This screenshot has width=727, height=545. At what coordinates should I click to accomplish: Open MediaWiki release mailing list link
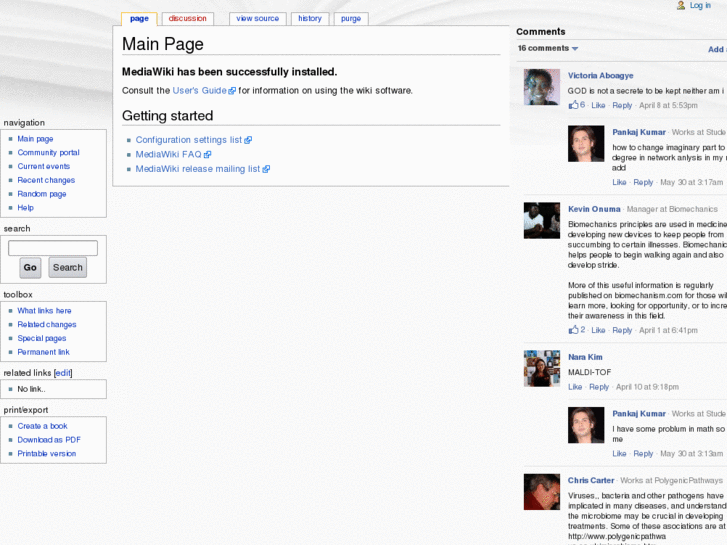pyautogui.click(x=198, y=169)
